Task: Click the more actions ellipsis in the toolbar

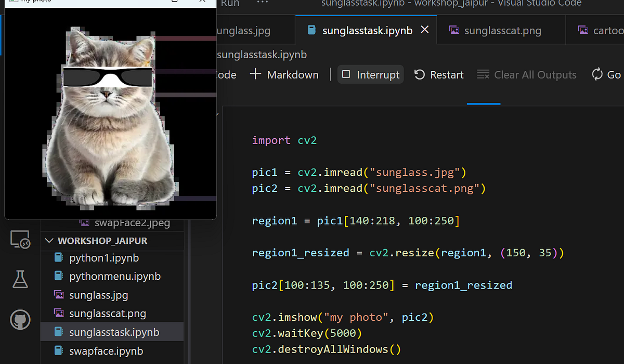Action: 262,3
